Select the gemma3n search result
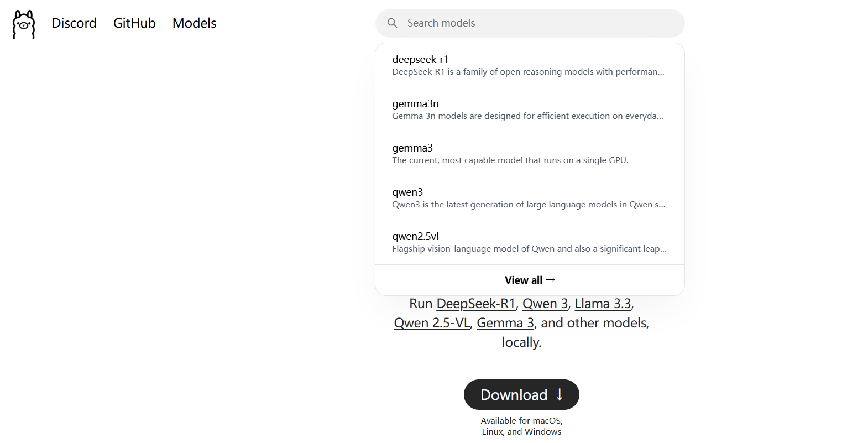868x443 pixels. [x=530, y=110]
